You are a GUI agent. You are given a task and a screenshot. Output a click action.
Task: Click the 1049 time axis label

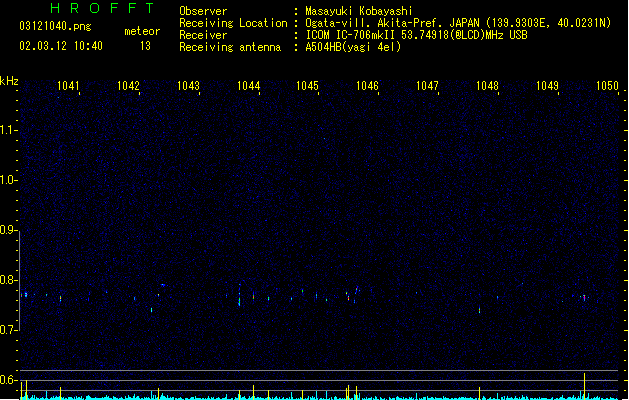tap(547, 86)
